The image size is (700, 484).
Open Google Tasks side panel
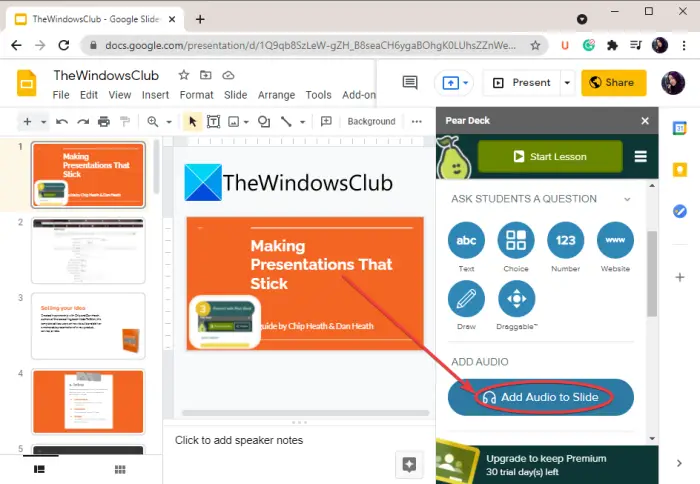pyautogui.click(x=679, y=211)
